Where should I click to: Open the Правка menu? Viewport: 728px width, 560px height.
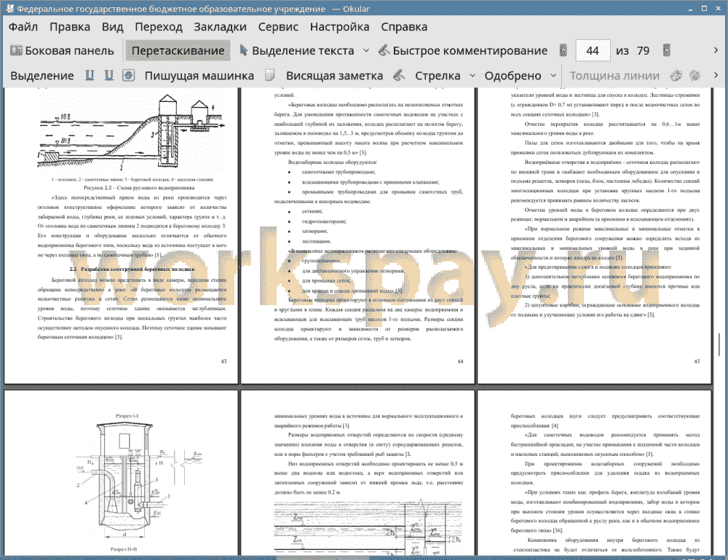tap(70, 27)
